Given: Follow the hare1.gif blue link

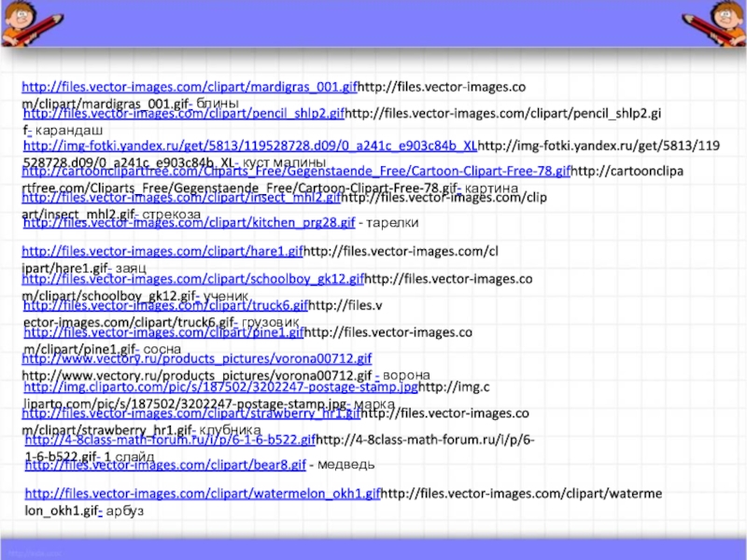Looking at the screenshot, I should pyautogui.click(x=162, y=251).
